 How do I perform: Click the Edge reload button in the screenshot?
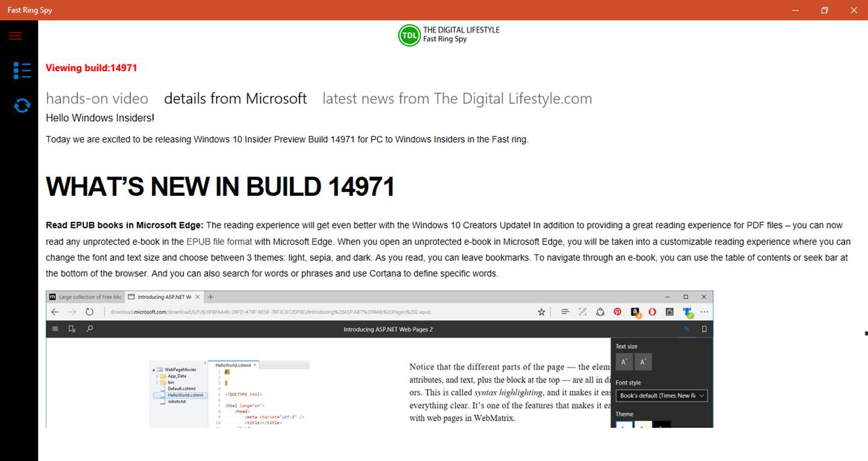(x=89, y=312)
